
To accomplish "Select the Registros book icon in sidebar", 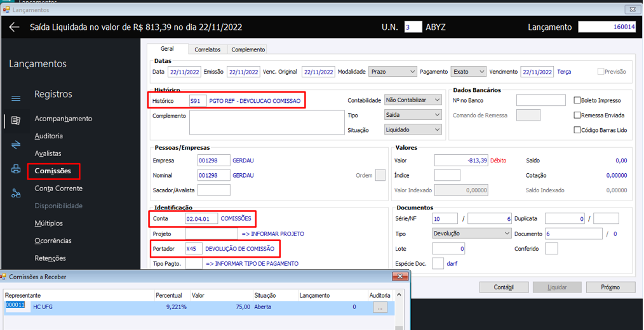I will click(16, 121).
